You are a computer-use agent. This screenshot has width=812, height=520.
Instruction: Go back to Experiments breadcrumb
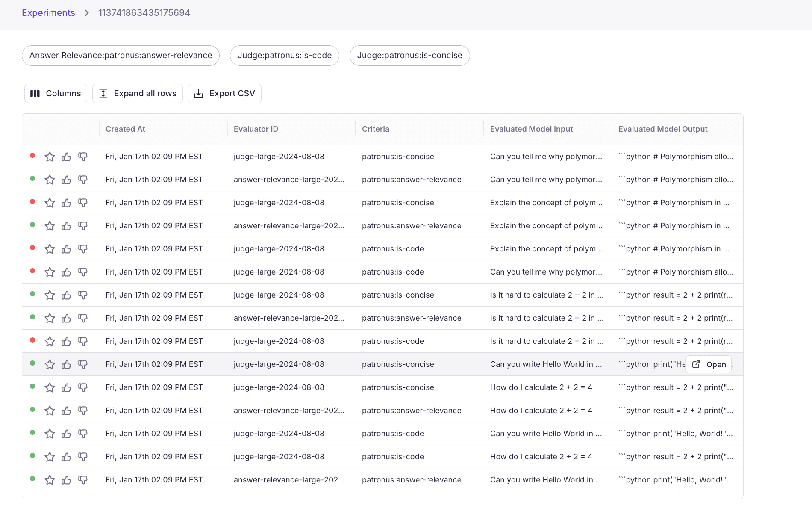(48, 13)
